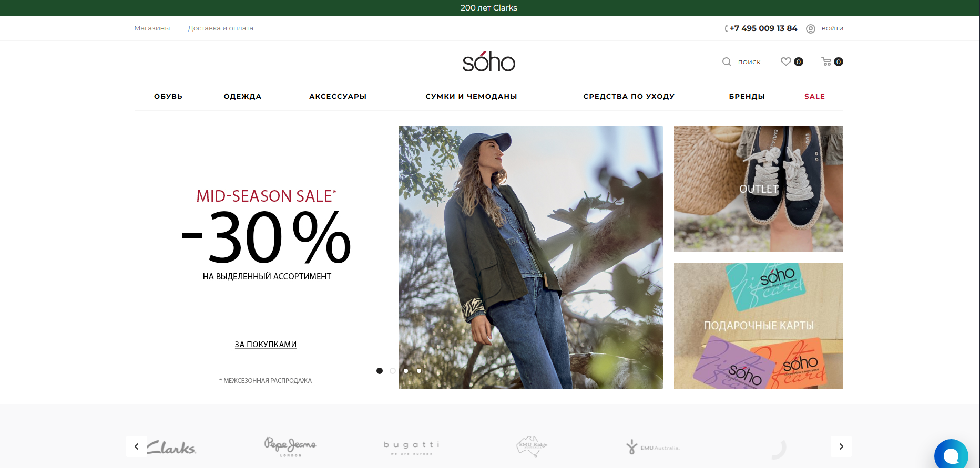Select the second carousel slide dot

click(393, 371)
